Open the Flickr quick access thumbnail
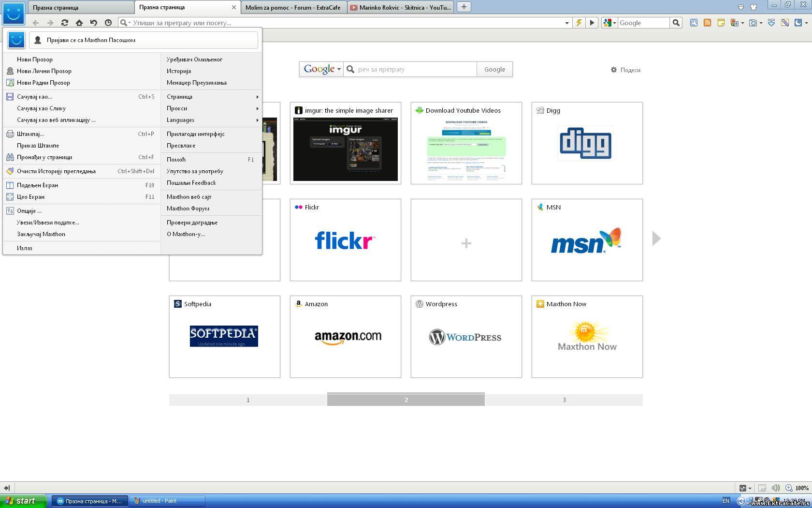The width and height of the screenshot is (812, 508). click(x=345, y=240)
